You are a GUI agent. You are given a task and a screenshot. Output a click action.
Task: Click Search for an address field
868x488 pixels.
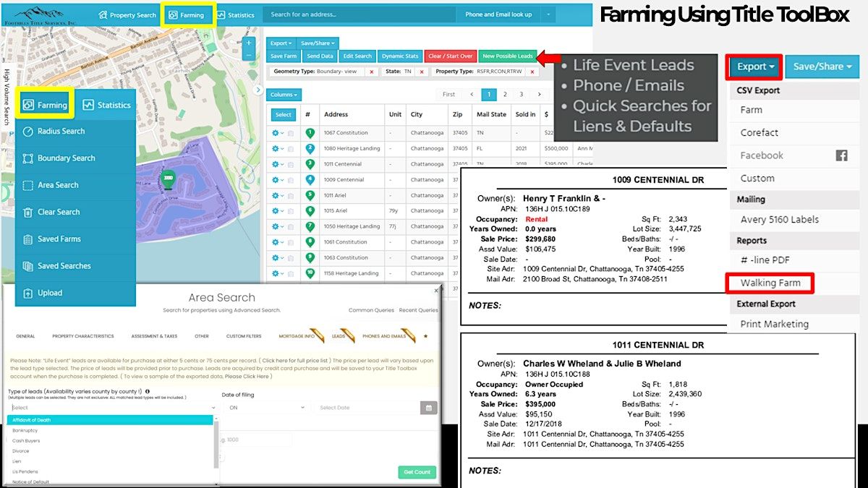pyautogui.click(x=359, y=14)
